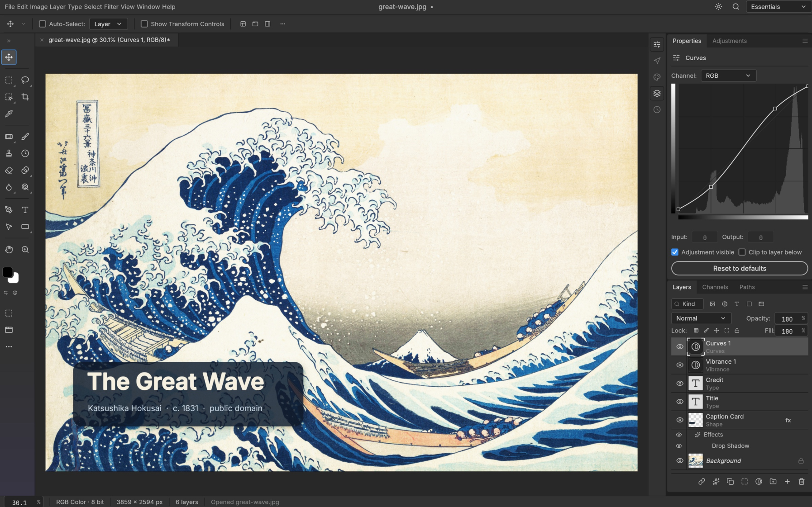Choose the Pen tool

point(9,210)
